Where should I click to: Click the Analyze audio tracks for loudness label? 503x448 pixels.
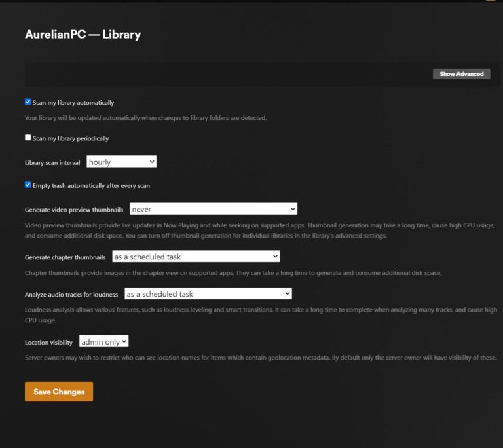coord(71,295)
